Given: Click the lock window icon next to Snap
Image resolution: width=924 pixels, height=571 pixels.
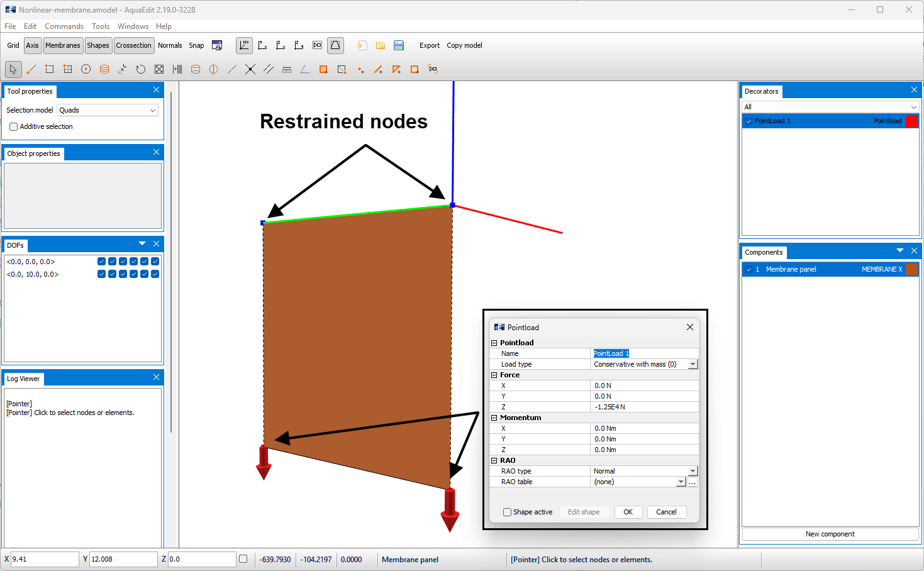Looking at the screenshot, I should (x=217, y=45).
